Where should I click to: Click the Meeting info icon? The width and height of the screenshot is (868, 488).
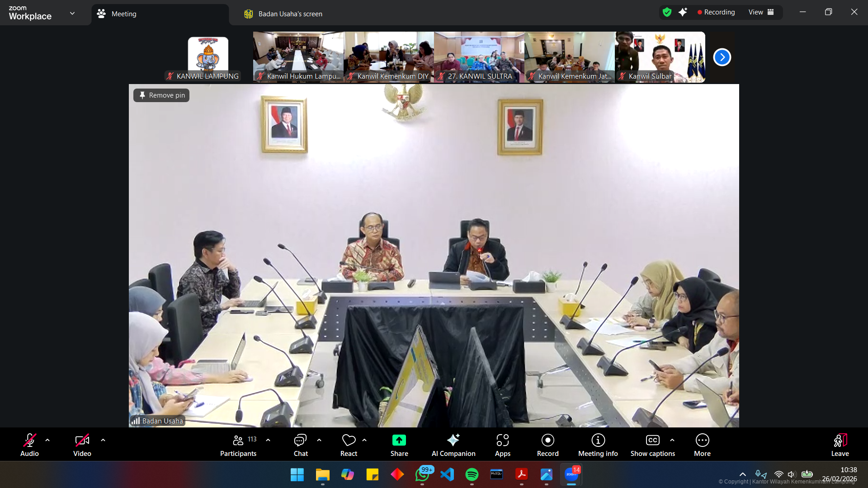tap(598, 440)
